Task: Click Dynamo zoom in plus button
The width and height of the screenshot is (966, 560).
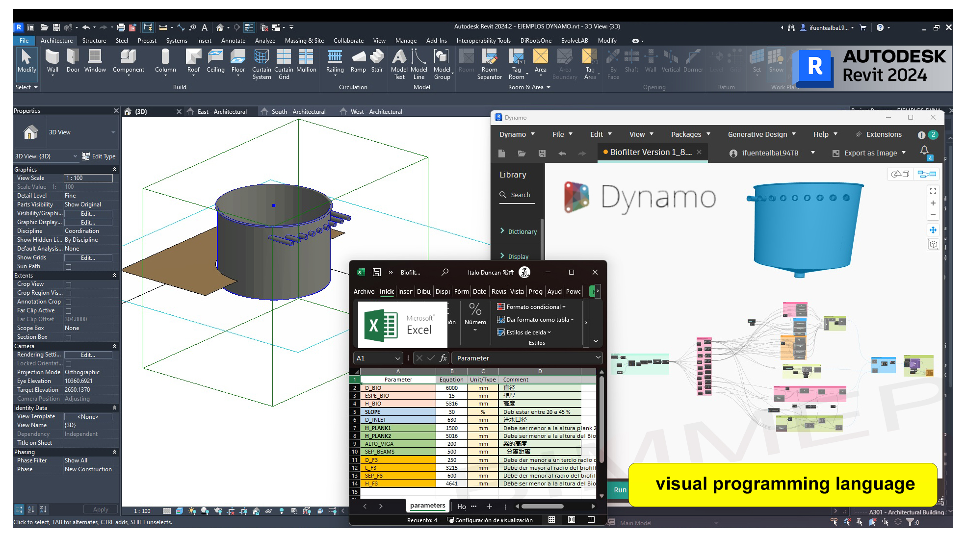Action: click(933, 203)
